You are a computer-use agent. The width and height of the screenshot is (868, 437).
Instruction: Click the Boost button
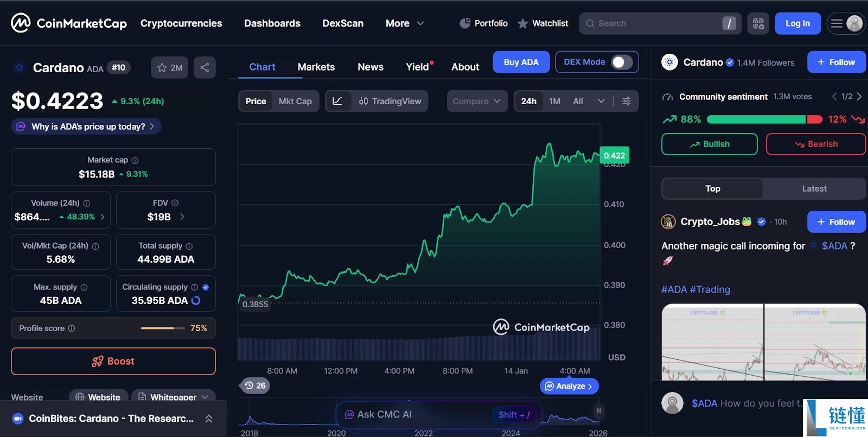(x=113, y=361)
